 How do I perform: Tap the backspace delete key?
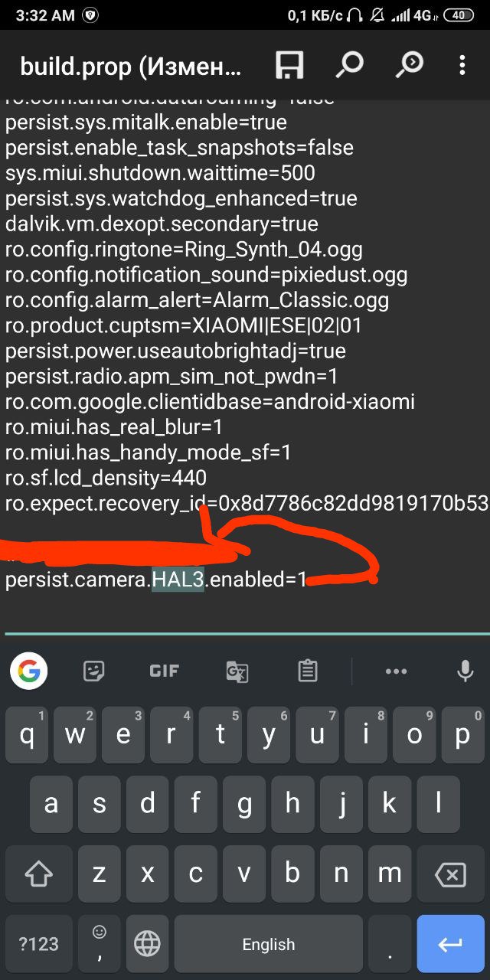click(x=450, y=874)
